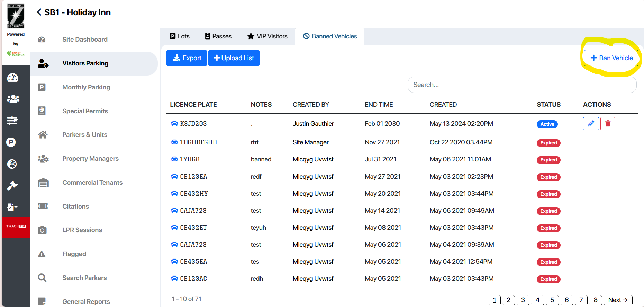Click the pencil edit icon for KSJD203
644x307 pixels.
click(x=591, y=124)
